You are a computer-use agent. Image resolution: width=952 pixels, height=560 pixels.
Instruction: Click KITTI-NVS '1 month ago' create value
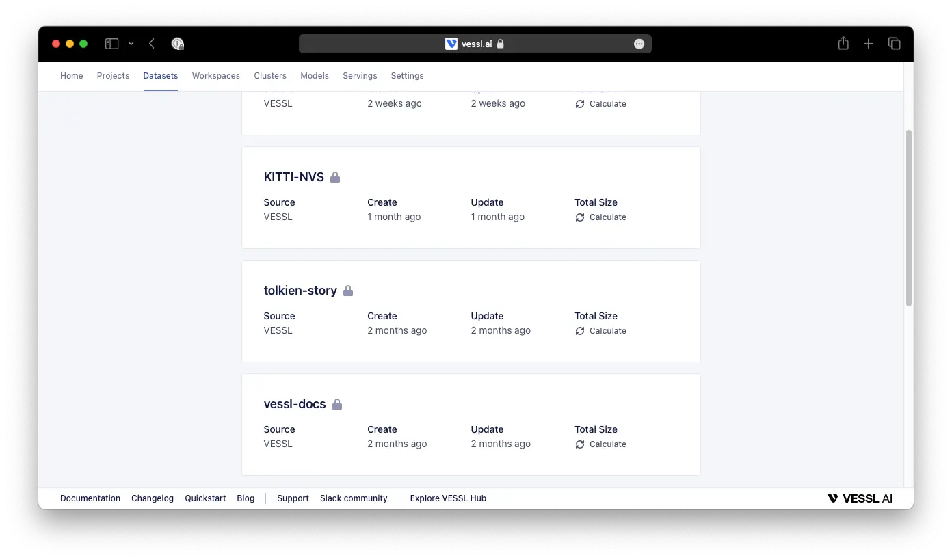pyautogui.click(x=394, y=217)
